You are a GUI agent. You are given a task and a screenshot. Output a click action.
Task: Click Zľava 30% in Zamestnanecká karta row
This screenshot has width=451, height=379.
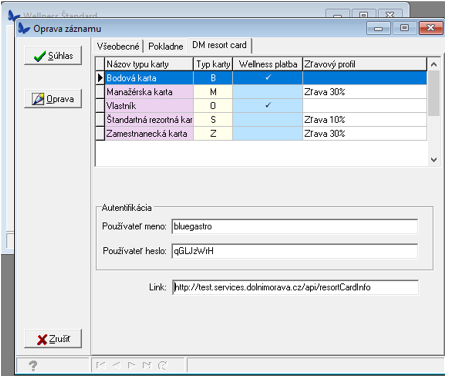364,134
